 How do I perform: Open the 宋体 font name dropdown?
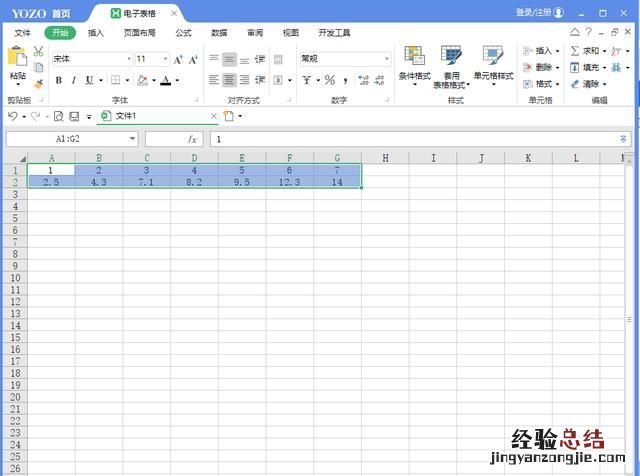129,59
